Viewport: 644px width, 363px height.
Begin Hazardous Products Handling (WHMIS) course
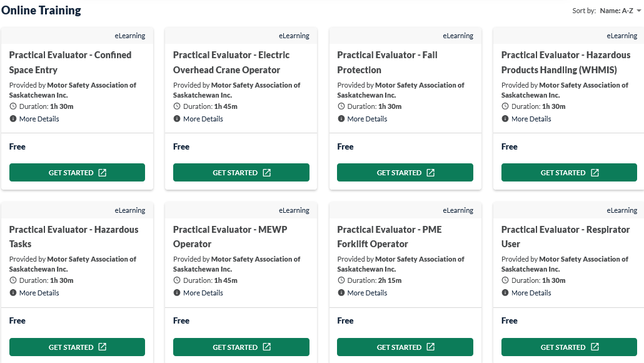[569, 173]
